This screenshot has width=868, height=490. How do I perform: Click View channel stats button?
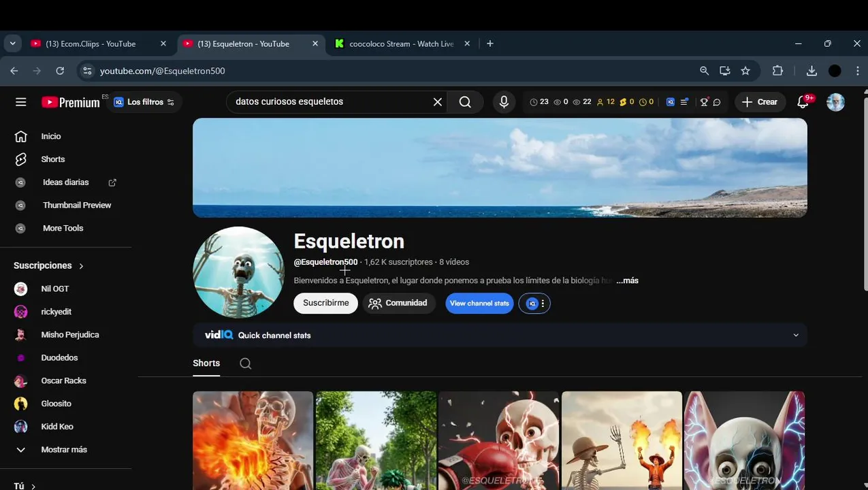(x=479, y=304)
